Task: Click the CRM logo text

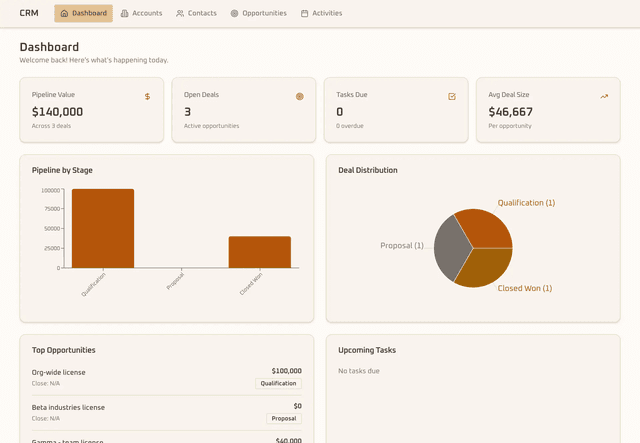Action: pyautogui.click(x=29, y=14)
